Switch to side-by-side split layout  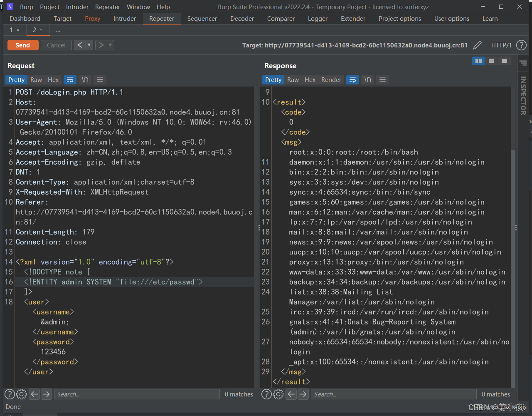[x=479, y=61]
